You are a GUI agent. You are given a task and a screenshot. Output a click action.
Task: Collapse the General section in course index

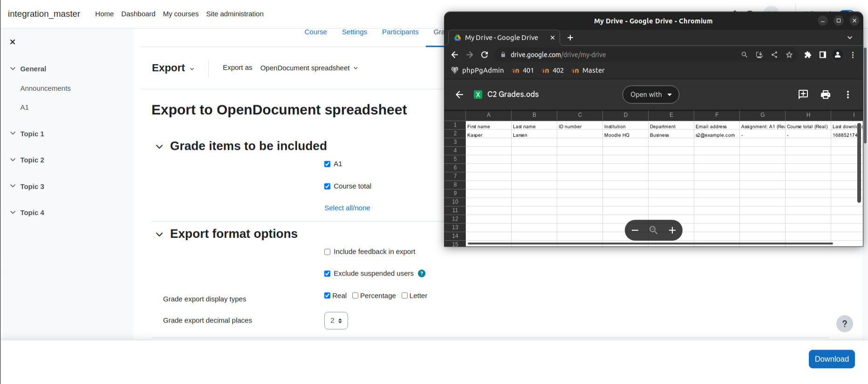pos(13,68)
